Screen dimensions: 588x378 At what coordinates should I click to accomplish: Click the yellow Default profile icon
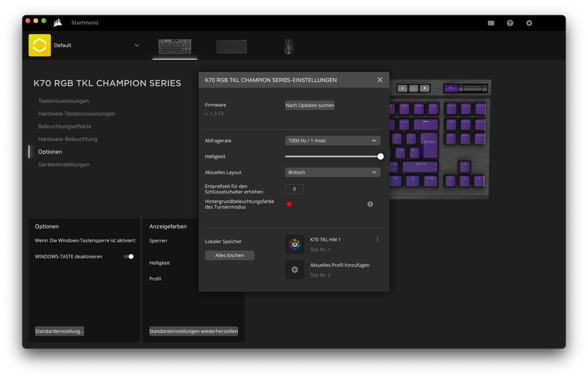click(40, 45)
